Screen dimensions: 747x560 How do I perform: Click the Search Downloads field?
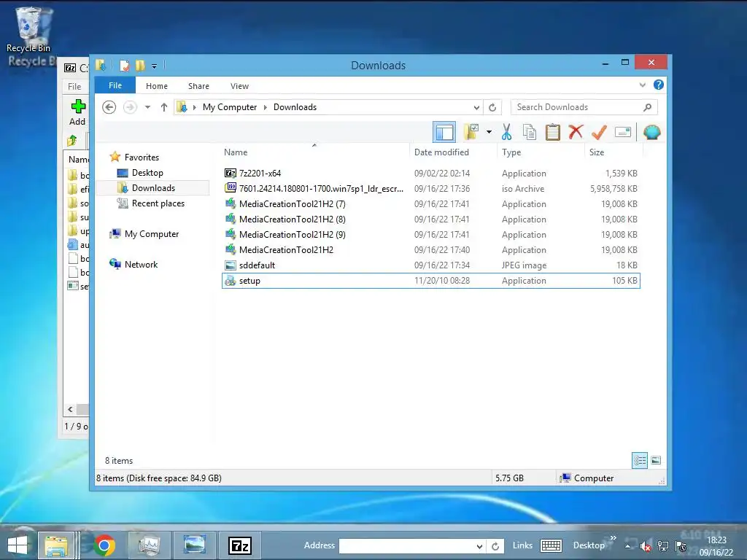click(x=584, y=107)
